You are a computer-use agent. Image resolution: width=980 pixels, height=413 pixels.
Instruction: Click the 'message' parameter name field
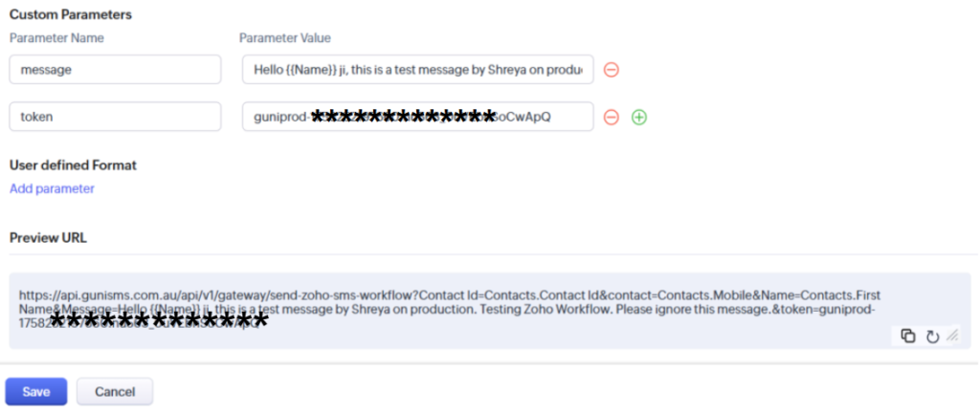coord(115,70)
